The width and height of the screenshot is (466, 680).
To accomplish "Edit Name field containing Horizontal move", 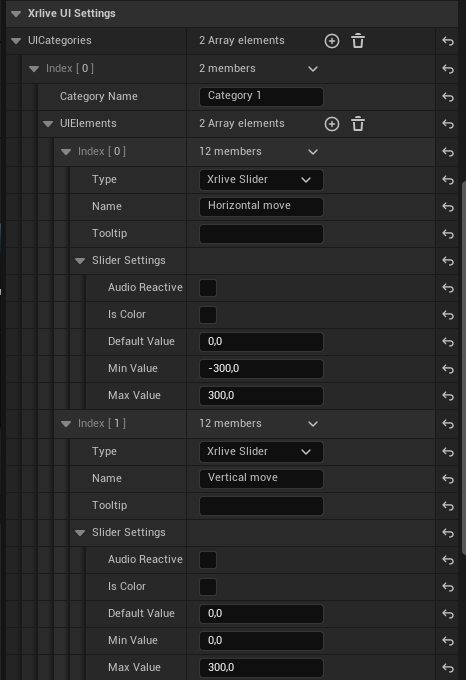I will [261, 207].
